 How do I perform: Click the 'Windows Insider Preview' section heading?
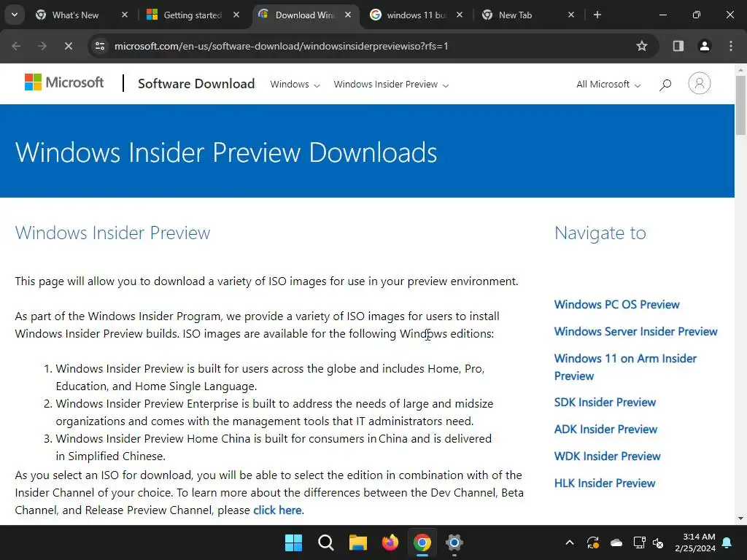[112, 233]
